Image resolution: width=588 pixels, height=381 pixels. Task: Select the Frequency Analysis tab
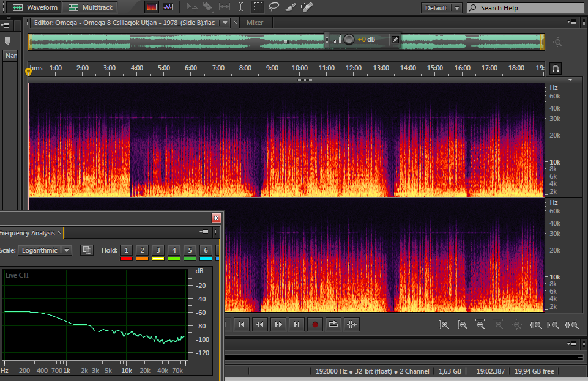pyautogui.click(x=27, y=233)
